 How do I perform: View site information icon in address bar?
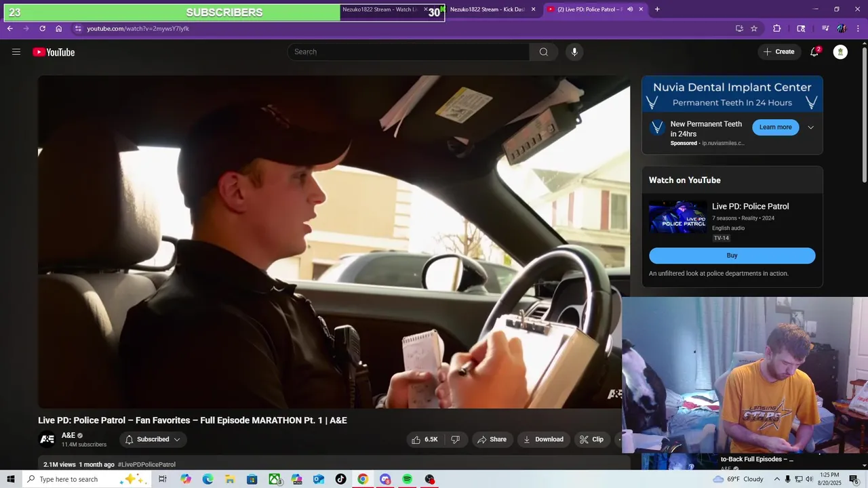coord(78,28)
